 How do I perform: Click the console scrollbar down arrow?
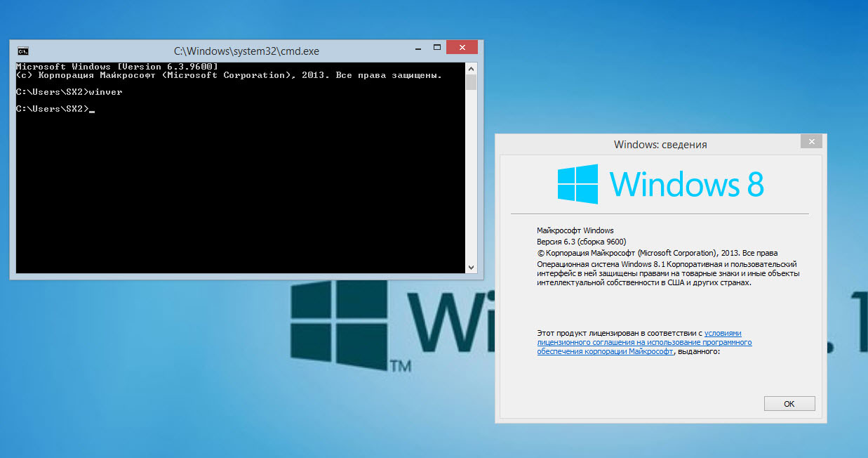point(471,268)
